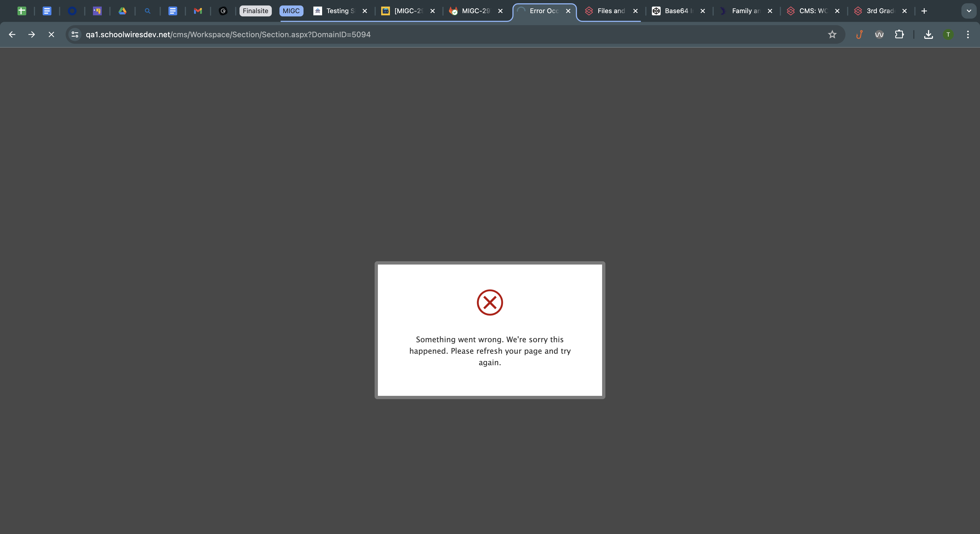
Task: Collapse the Finalsite tab group
Action: [x=255, y=11]
